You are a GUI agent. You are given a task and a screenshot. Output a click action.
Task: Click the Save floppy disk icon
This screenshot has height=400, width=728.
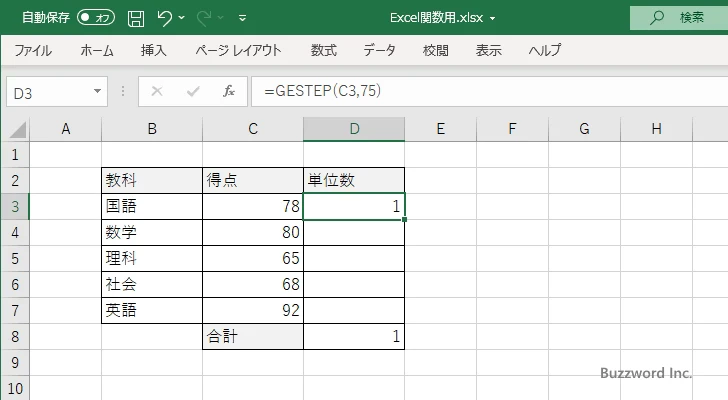[136, 18]
